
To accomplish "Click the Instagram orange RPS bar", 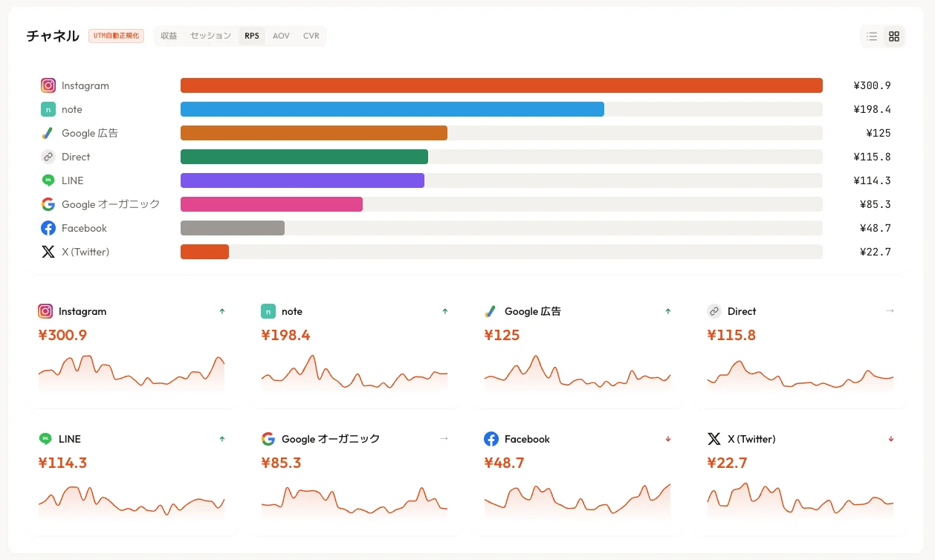I will (x=501, y=85).
